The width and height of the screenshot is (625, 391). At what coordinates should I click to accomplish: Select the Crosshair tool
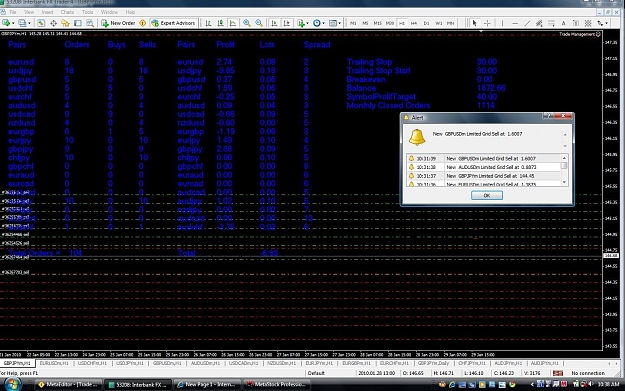(487, 23)
